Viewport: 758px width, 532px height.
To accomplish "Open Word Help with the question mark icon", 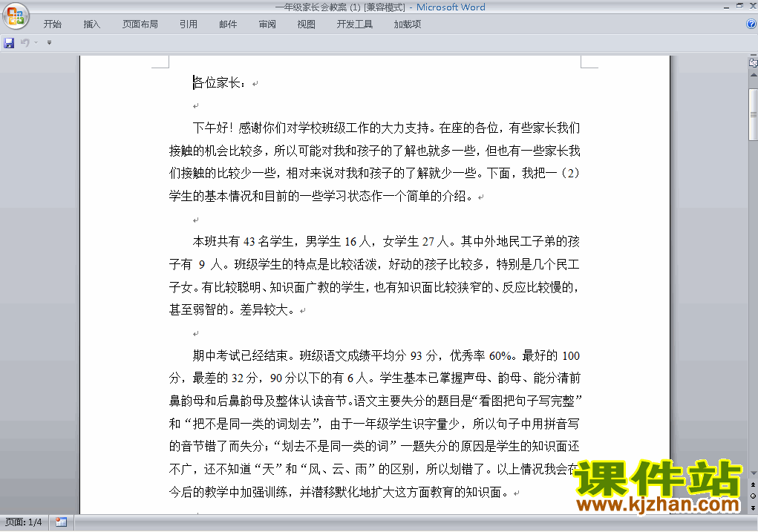I will 751,24.
